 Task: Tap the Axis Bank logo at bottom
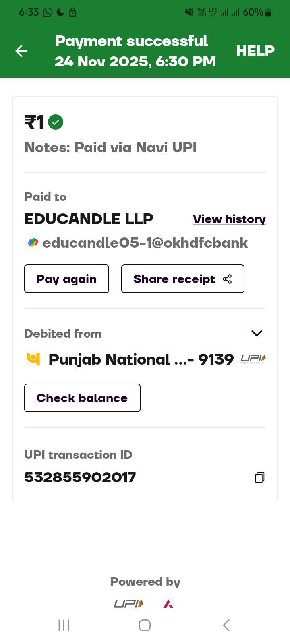(x=168, y=604)
